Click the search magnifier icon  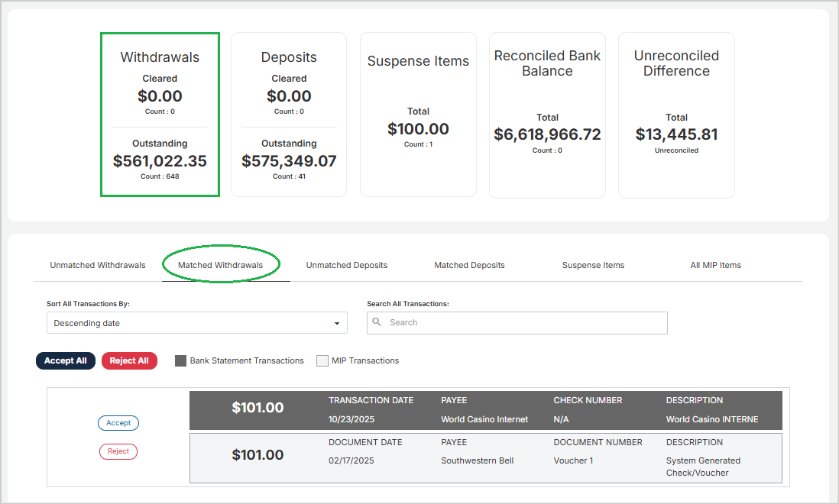pos(377,322)
